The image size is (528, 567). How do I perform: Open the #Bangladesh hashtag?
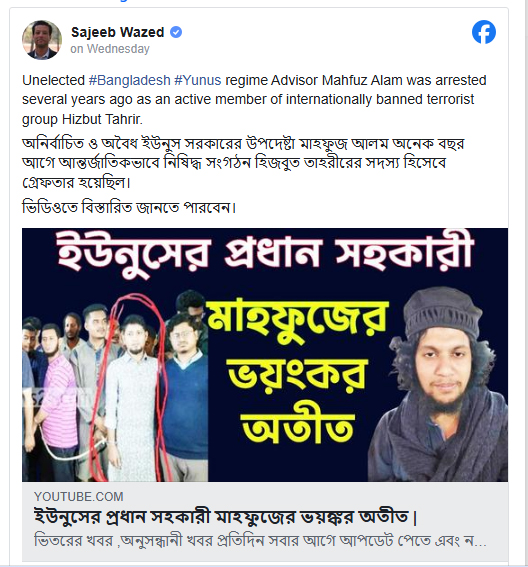129,80
